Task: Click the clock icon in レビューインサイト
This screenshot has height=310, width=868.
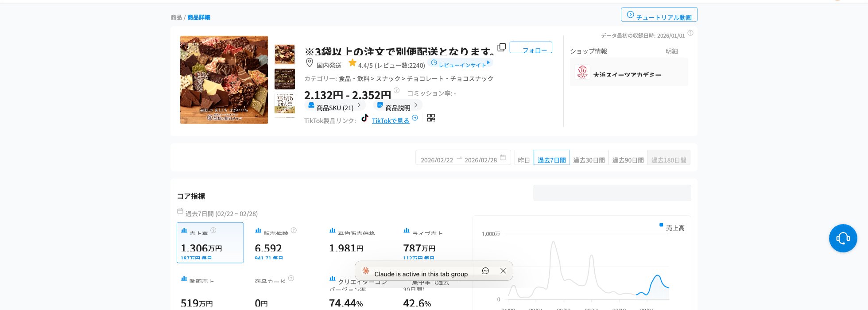Action: pos(434,63)
